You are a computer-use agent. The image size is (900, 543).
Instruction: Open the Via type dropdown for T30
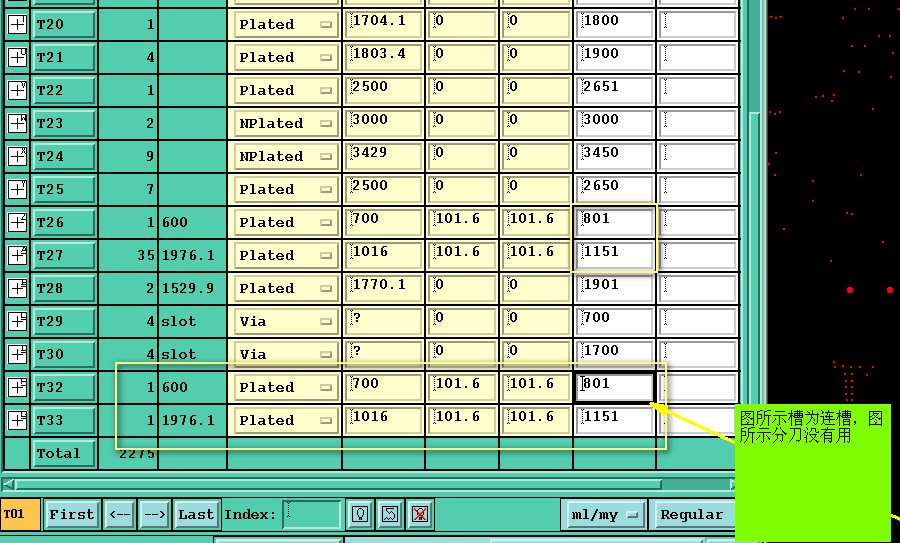coord(285,355)
